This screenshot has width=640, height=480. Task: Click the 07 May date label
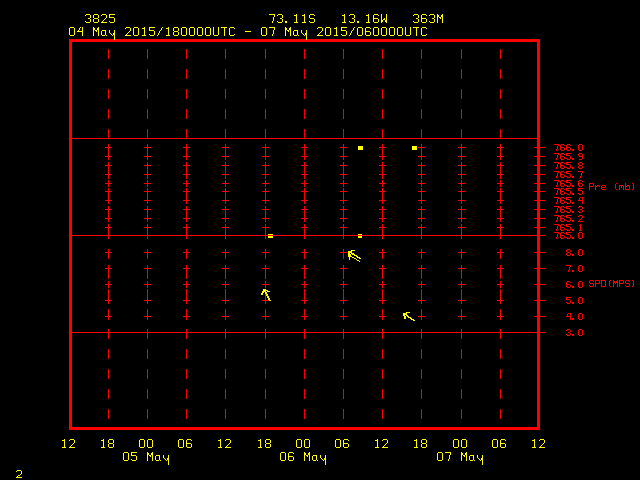coord(460,458)
